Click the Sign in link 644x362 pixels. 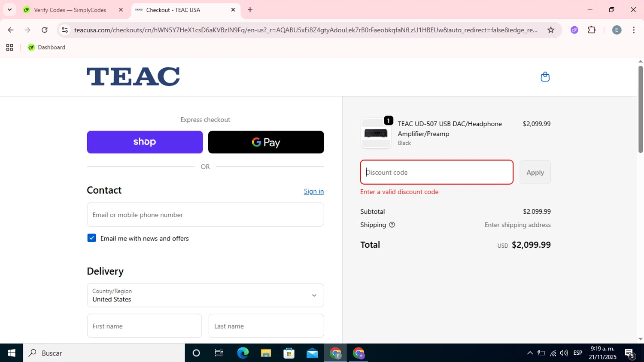[x=314, y=192]
